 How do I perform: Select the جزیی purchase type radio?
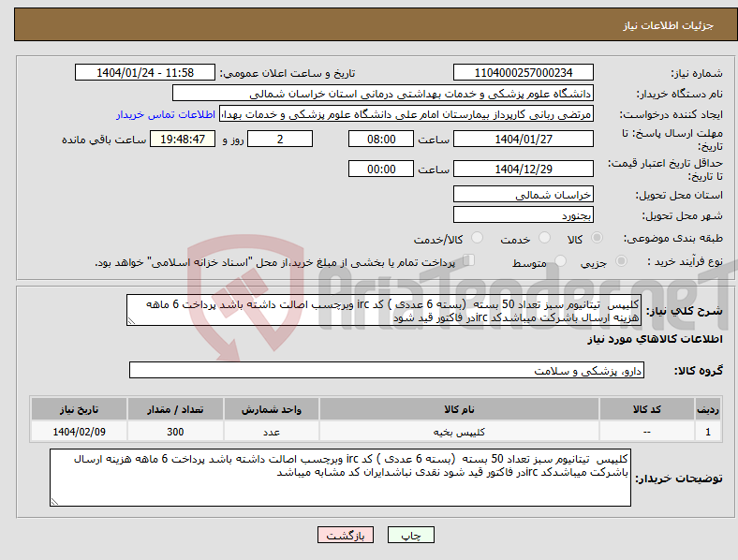click(621, 261)
